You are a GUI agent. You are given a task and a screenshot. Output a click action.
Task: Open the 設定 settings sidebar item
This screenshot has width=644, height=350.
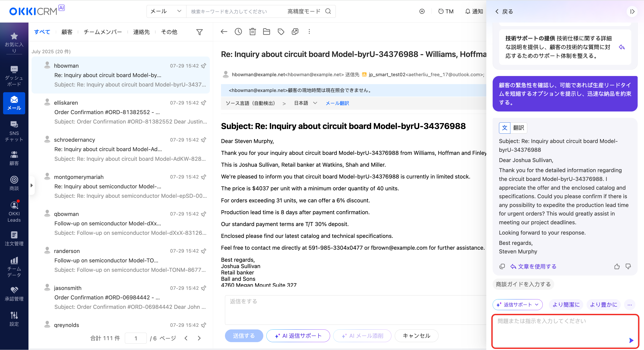pyautogui.click(x=14, y=319)
